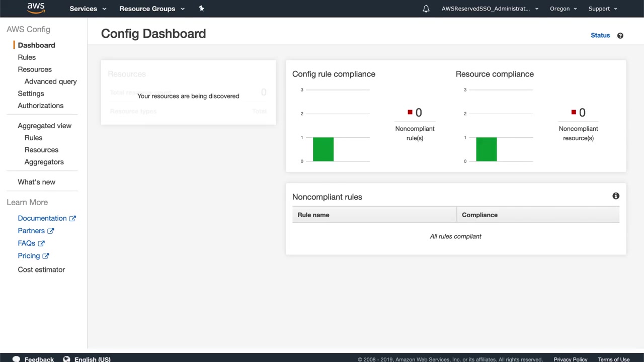Open the Pricing link
The image size is (644, 362).
point(29,256)
